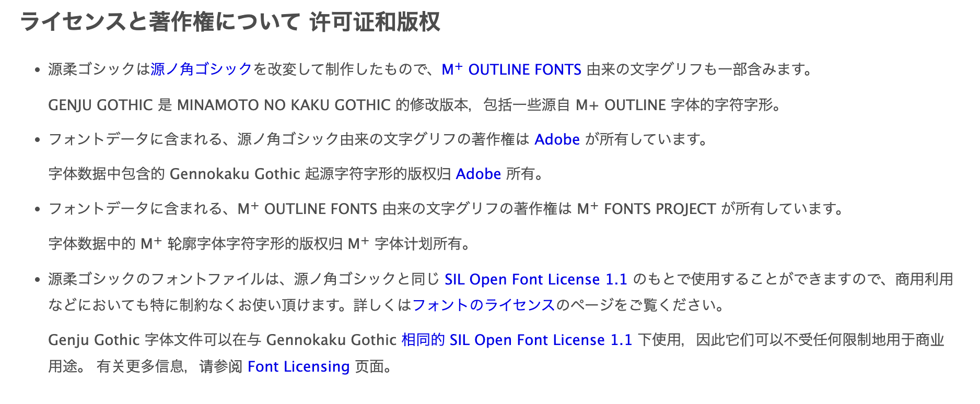Click the first bullet point marker
The image size is (980, 404).
[37, 70]
